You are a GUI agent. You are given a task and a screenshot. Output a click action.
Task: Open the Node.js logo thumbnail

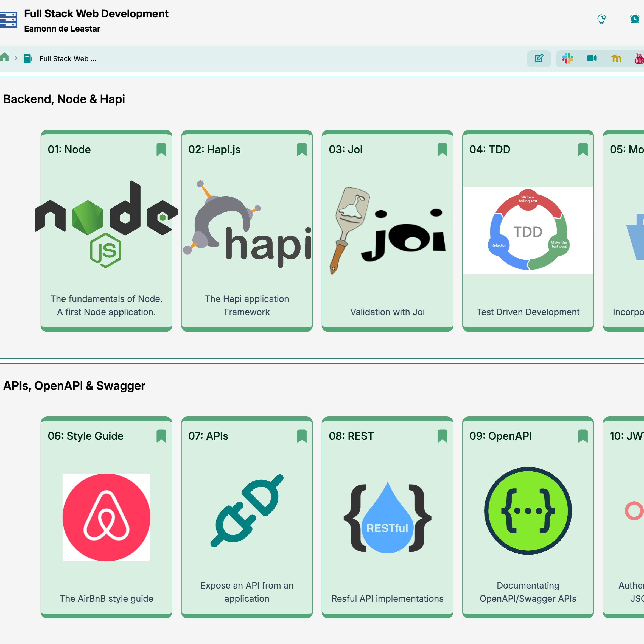coord(106,224)
